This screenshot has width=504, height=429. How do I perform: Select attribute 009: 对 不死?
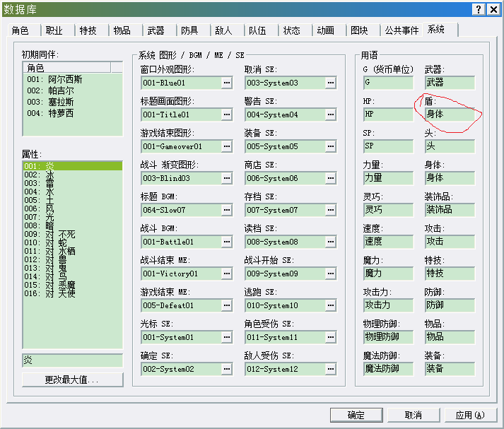point(73,234)
